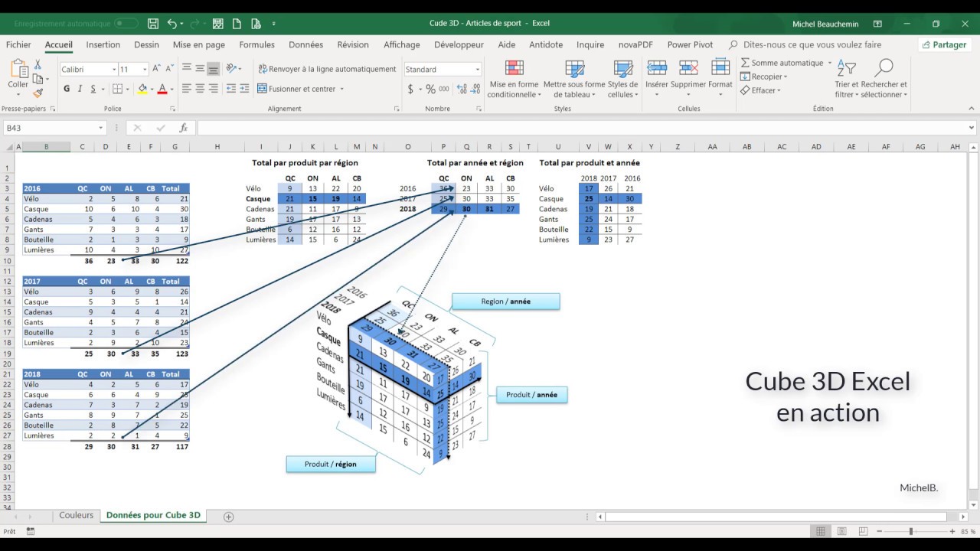This screenshot has height=551, width=980.
Task: Toggle italic formatting with the I button
Action: tap(79, 89)
